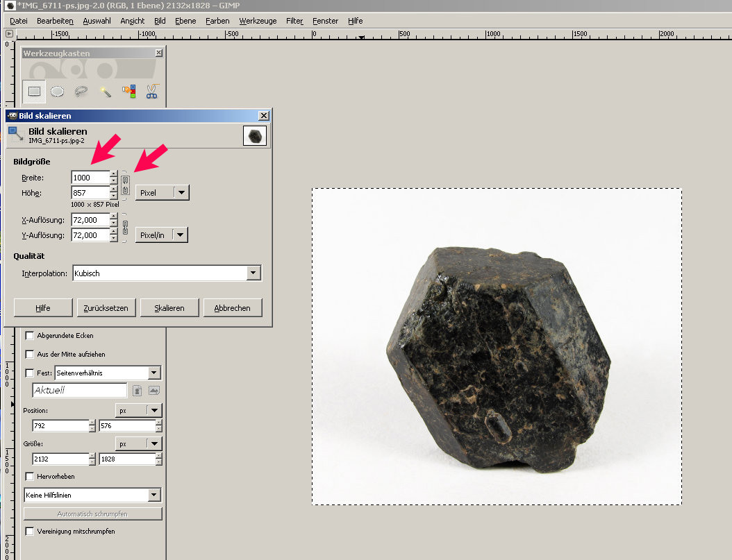Click the Breite width input field
Screen dimensions: 732x560
90,178
